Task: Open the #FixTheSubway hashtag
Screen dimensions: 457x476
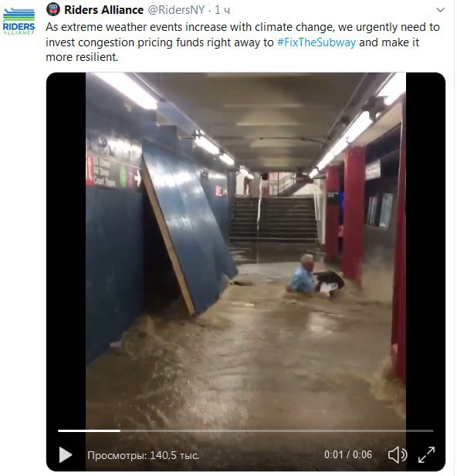Action: point(317,42)
